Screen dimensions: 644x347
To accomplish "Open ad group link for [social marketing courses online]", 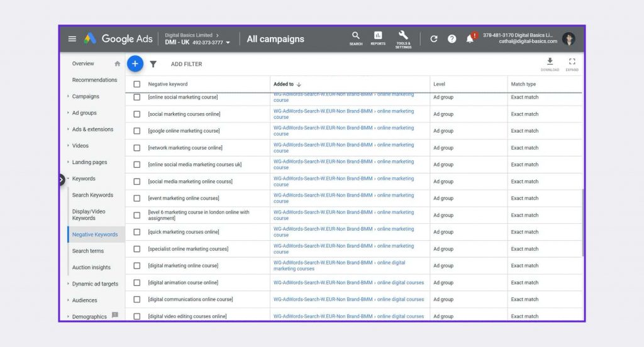I will (x=344, y=114).
